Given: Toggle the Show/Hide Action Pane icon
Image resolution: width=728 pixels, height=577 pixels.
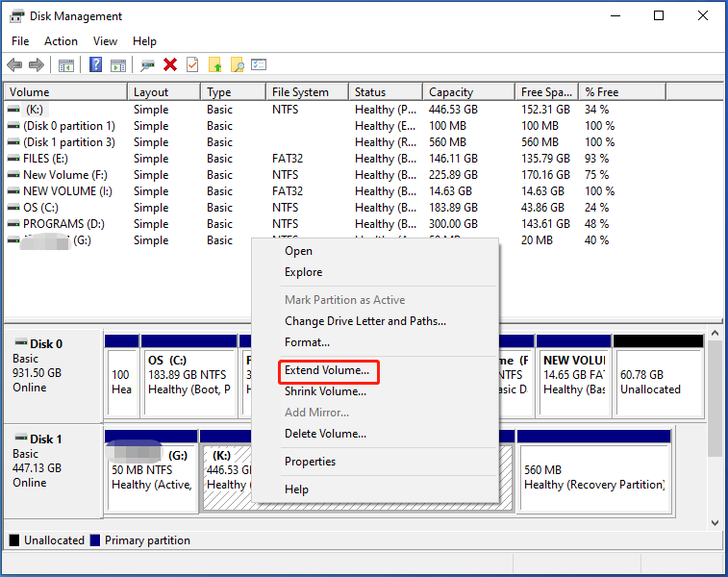Looking at the screenshot, I should click(118, 65).
